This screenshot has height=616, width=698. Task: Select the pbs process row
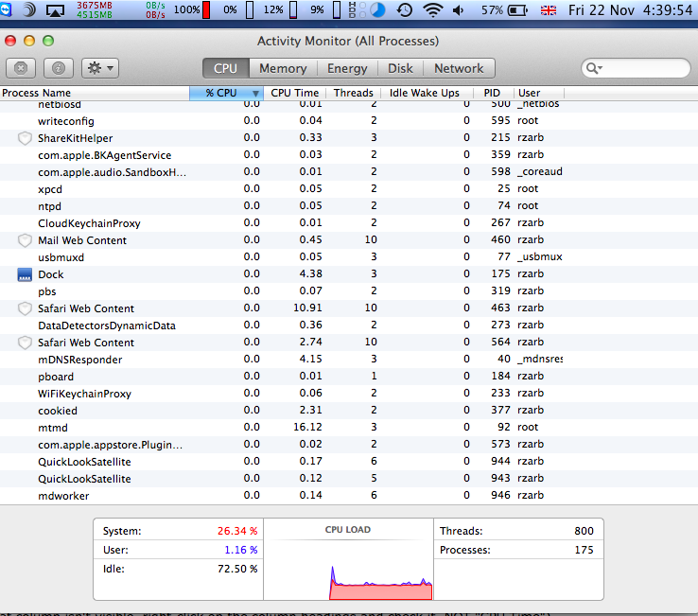tap(349, 291)
